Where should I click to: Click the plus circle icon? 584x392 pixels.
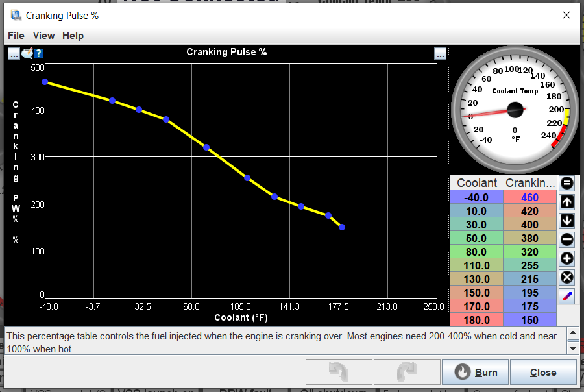567,258
